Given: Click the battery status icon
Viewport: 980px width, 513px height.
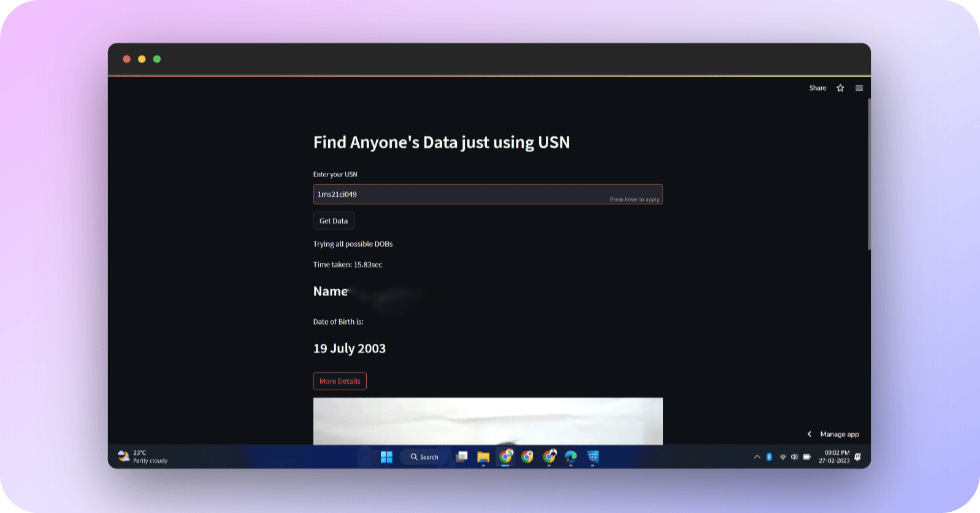Looking at the screenshot, I should (807, 457).
